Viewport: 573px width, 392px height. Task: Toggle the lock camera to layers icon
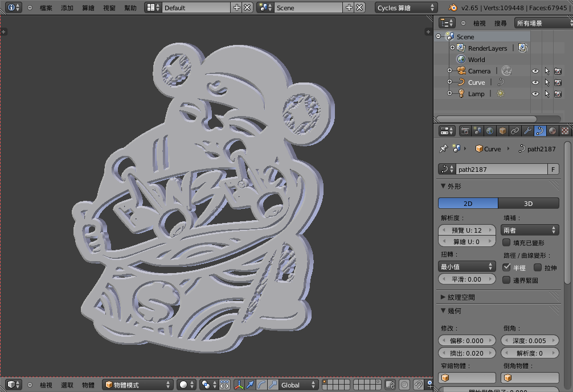point(390,385)
